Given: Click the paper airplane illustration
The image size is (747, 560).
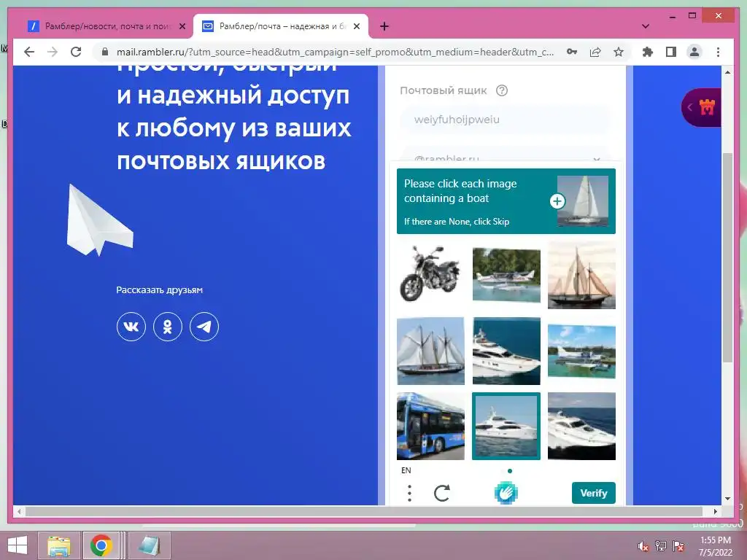Looking at the screenshot, I should coord(99,220).
